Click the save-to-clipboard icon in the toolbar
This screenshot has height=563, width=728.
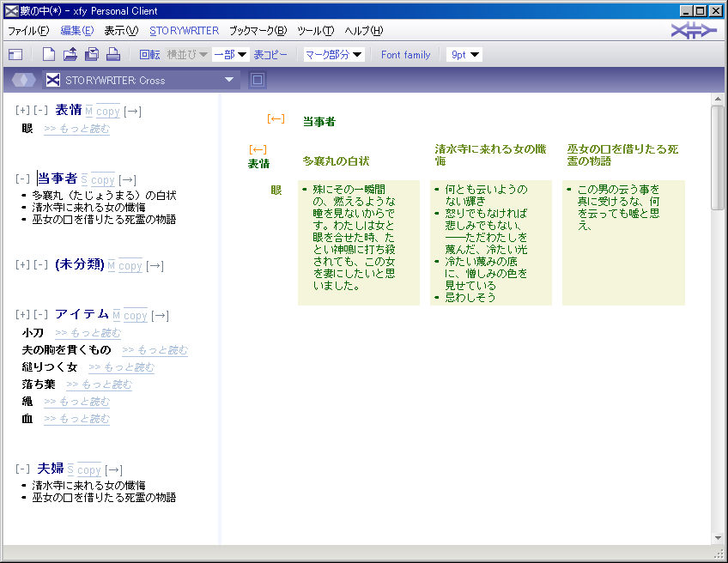click(x=92, y=54)
